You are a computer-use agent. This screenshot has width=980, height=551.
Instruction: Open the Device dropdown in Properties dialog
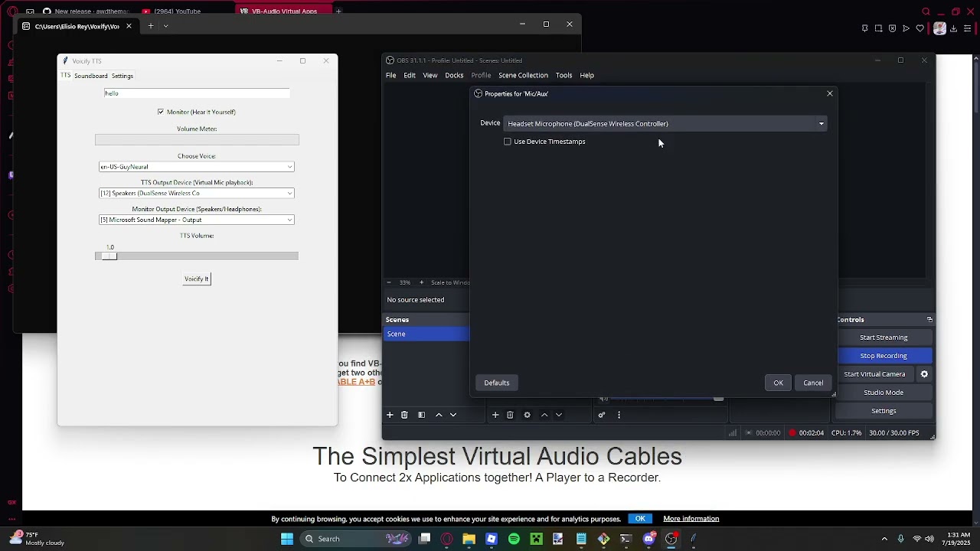tap(665, 123)
